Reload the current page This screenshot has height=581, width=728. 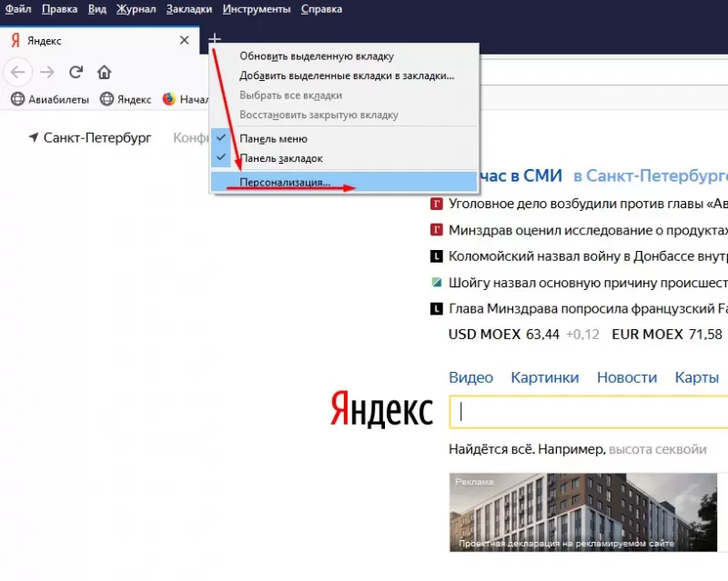click(76, 73)
